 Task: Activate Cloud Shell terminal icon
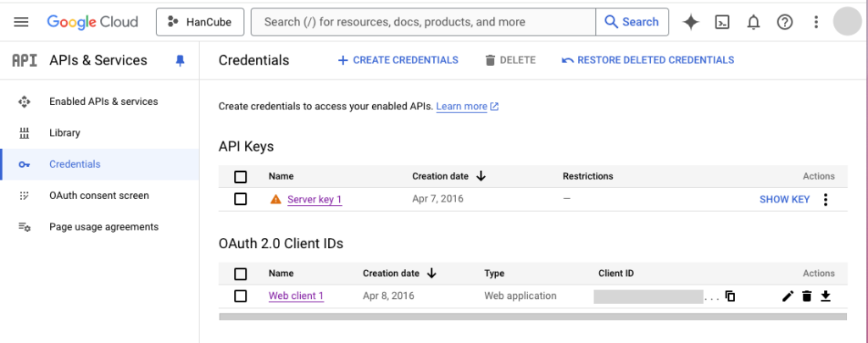pos(722,22)
